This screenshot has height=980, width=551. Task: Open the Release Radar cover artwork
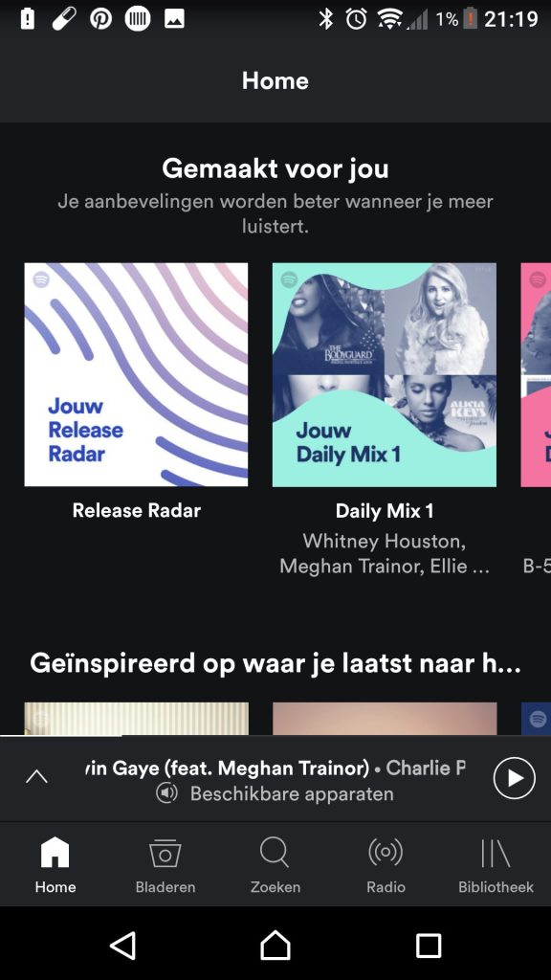(x=136, y=374)
